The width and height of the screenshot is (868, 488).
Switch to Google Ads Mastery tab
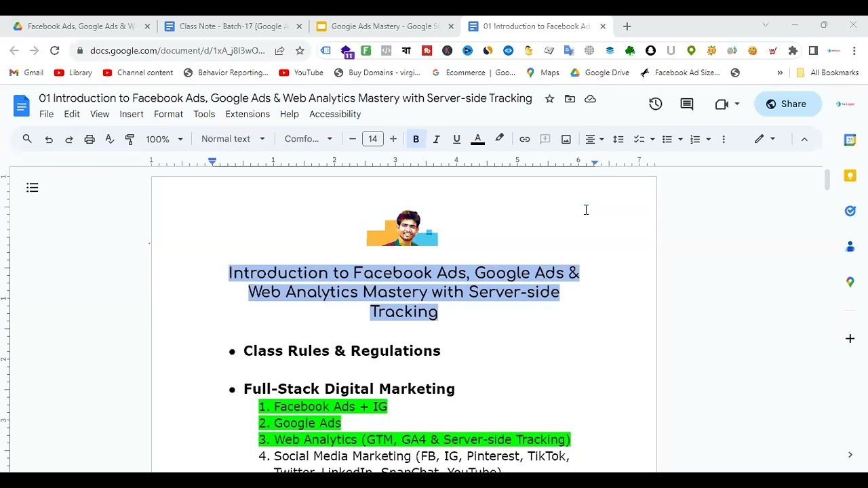tap(384, 26)
